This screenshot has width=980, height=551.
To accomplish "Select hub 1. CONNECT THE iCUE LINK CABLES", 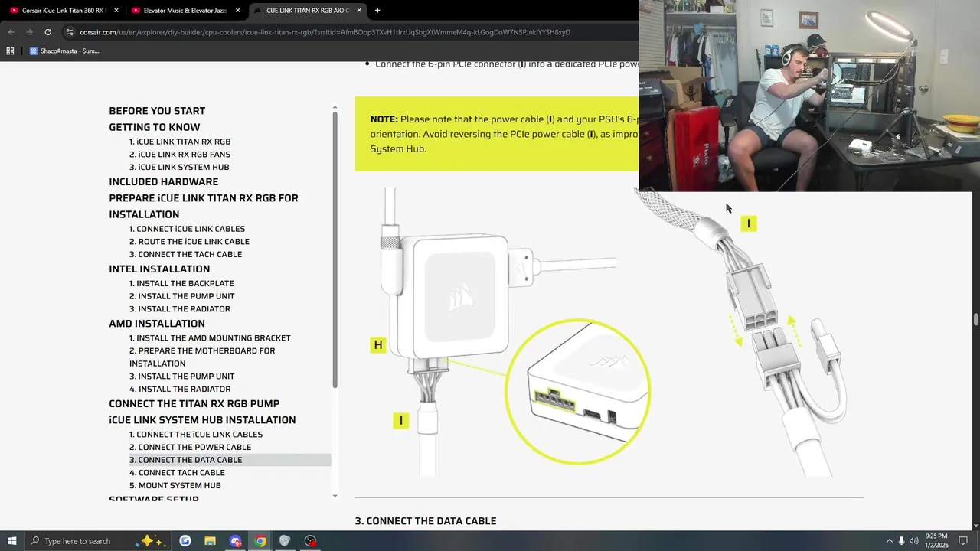I will (x=196, y=435).
